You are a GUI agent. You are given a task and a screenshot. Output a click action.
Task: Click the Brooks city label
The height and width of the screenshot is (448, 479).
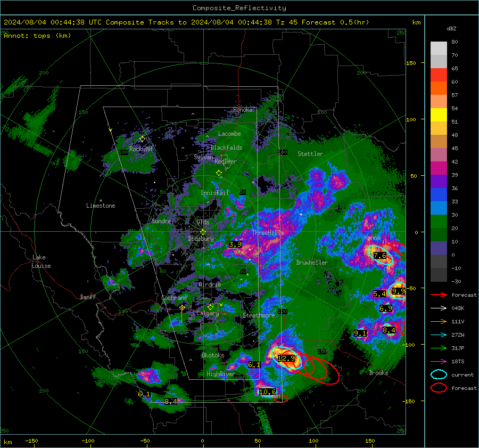point(378,373)
